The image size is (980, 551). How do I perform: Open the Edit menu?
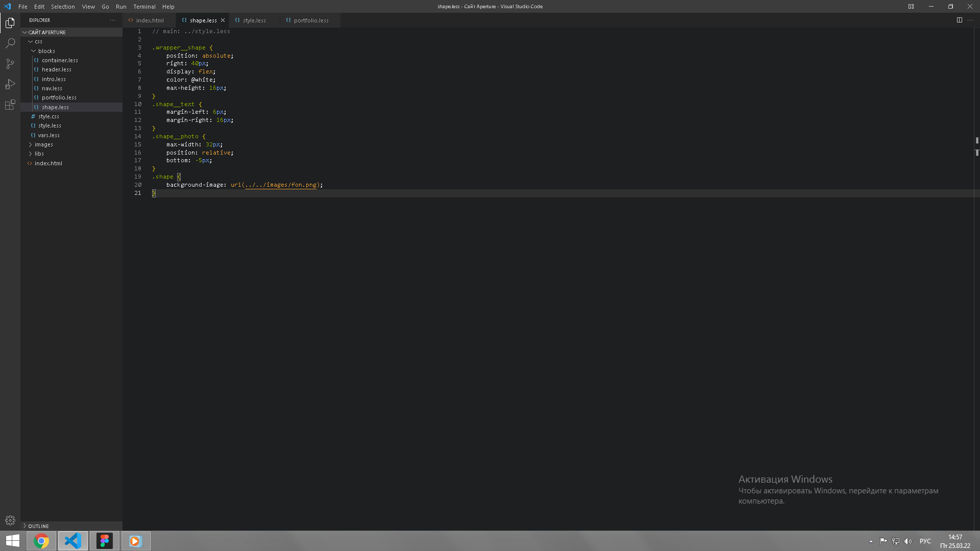[39, 7]
